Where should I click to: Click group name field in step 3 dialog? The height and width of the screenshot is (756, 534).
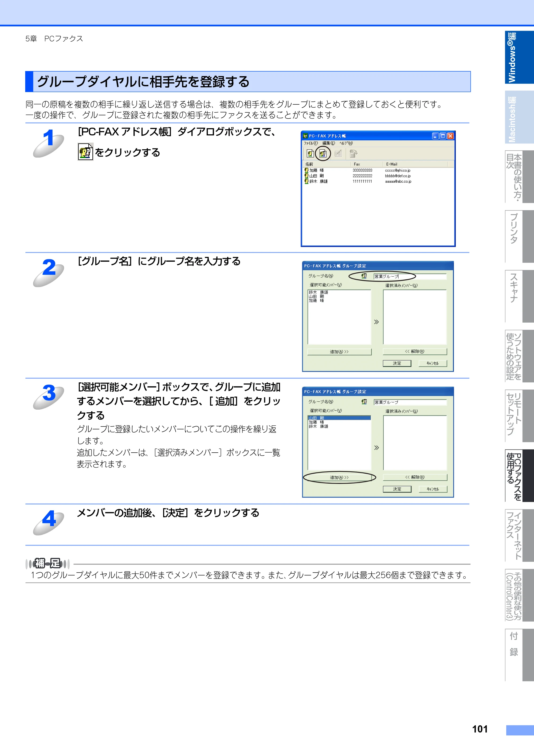410,402
